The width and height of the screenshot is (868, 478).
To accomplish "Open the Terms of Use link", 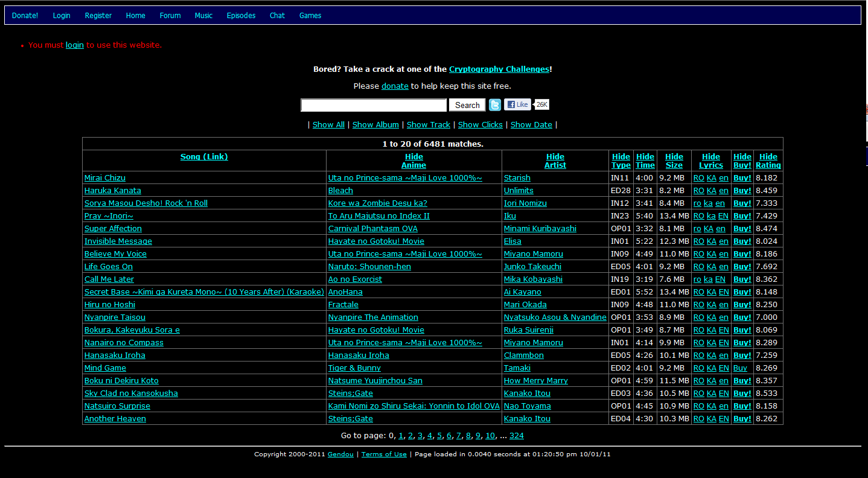I will pyautogui.click(x=384, y=454).
